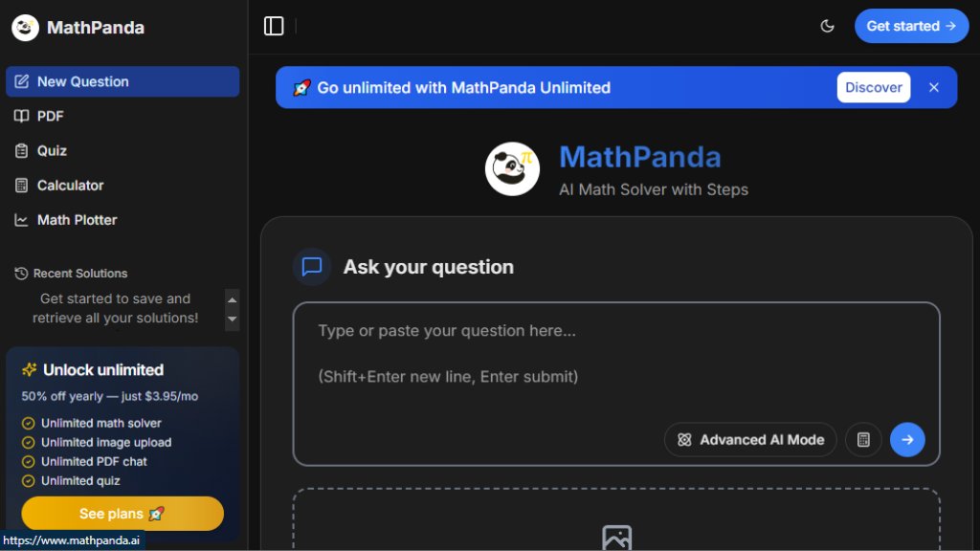Click the MathPanda title heading
This screenshot has width=980, height=551.
[640, 157]
